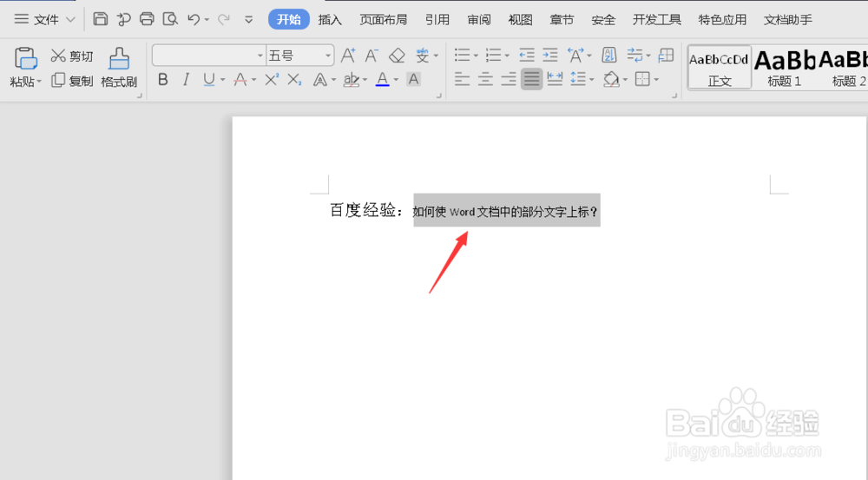Viewport: 868px width, 480px height.
Task: Click the export PDF icon beside Save
Action: (123, 19)
